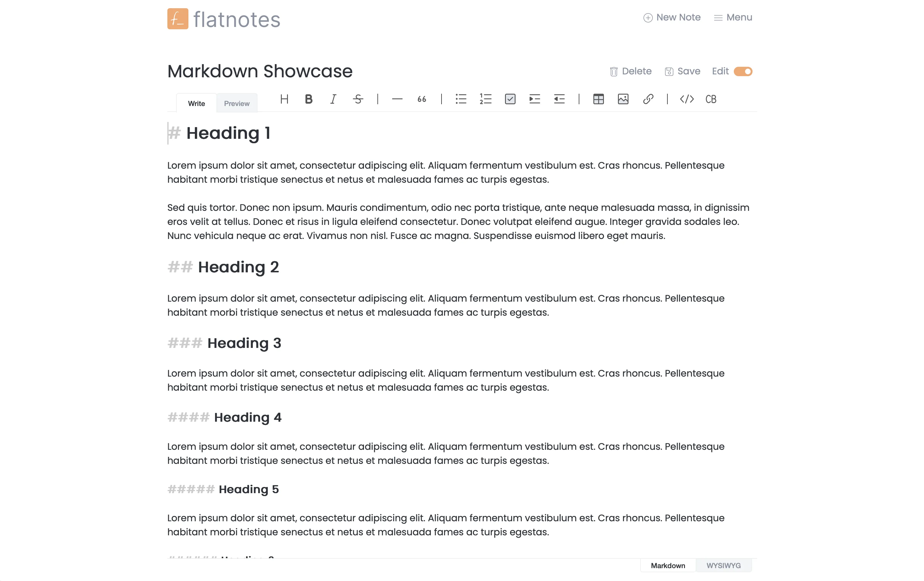
Task: Apply strikethrough formatting icon
Action: click(358, 99)
